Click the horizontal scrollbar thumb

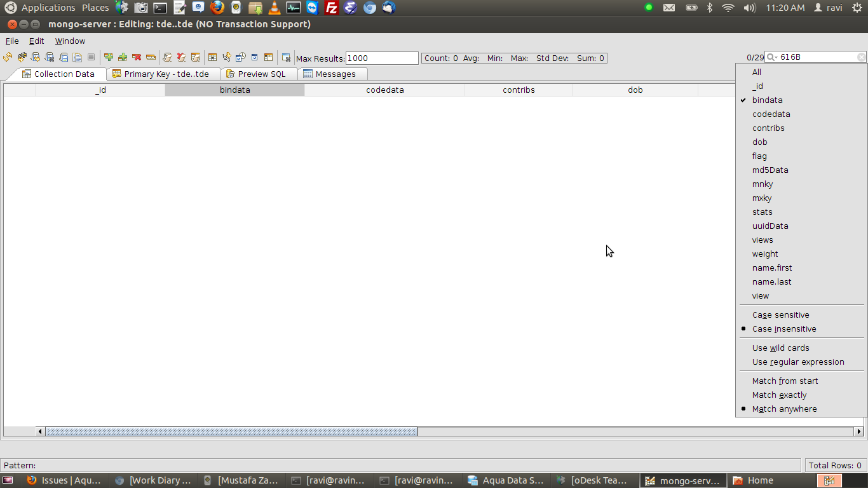(231, 431)
